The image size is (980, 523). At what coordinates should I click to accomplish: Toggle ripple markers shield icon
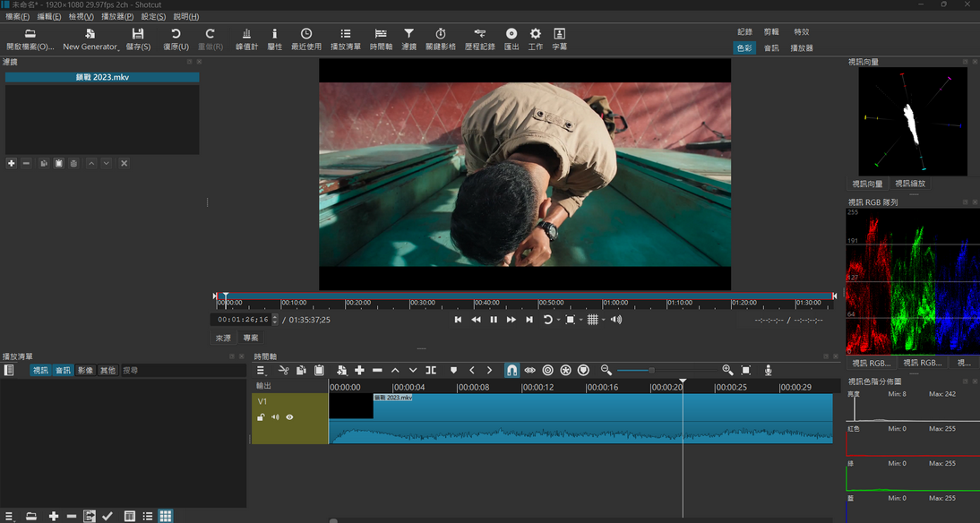[x=583, y=371]
